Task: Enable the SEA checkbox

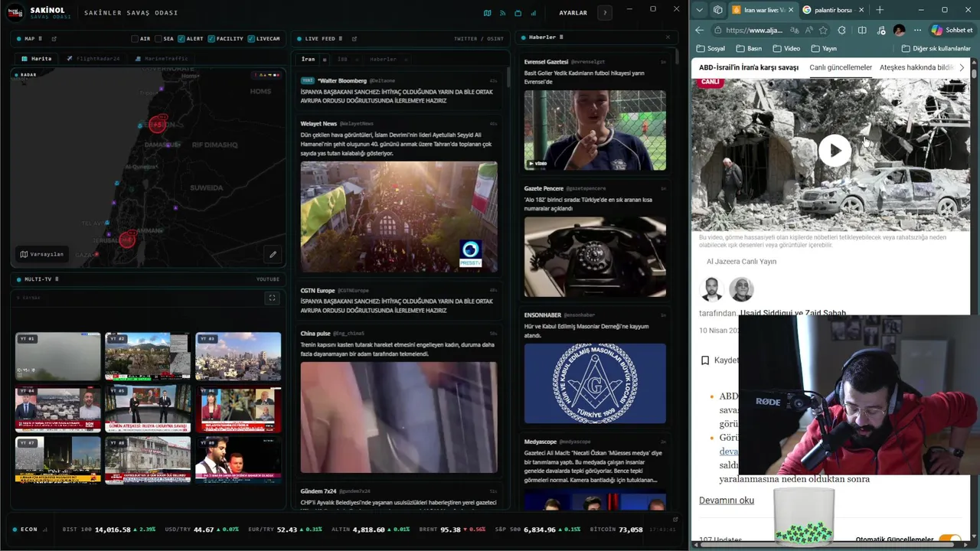Action: click(x=158, y=38)
